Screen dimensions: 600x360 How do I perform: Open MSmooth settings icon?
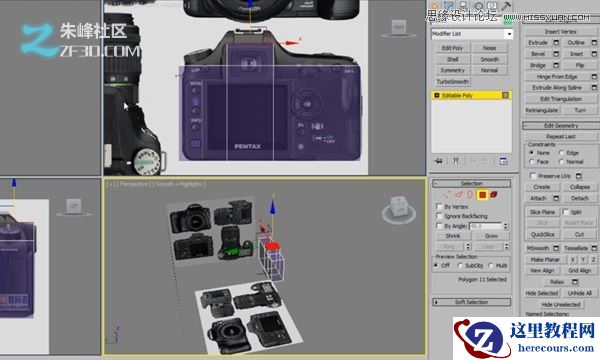click(556, 248)
